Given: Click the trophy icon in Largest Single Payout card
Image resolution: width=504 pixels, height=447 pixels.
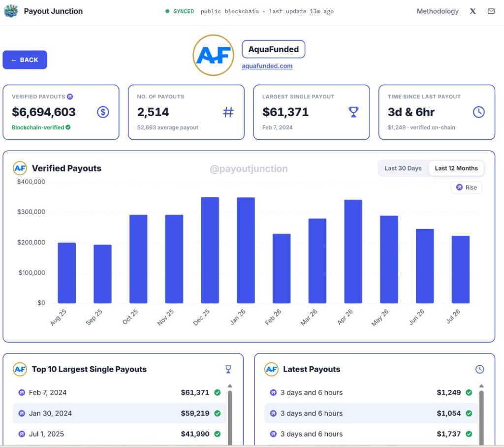Looking at the screenshot, I should pos(353,112).
